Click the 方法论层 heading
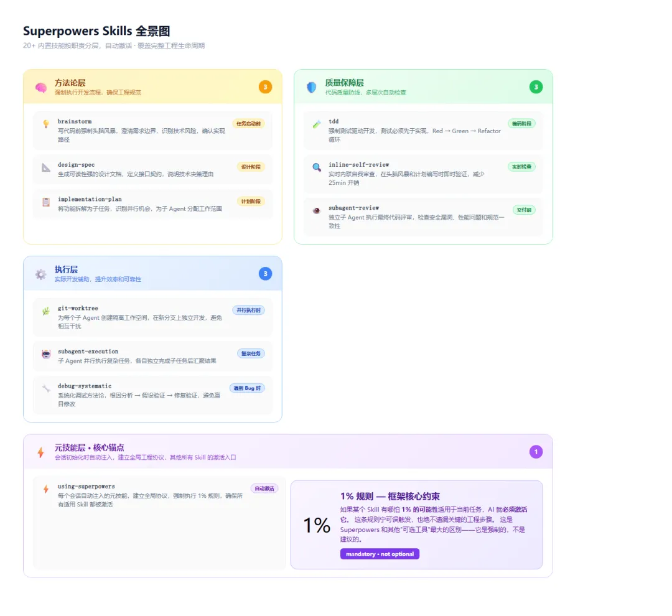 (70, 83)
